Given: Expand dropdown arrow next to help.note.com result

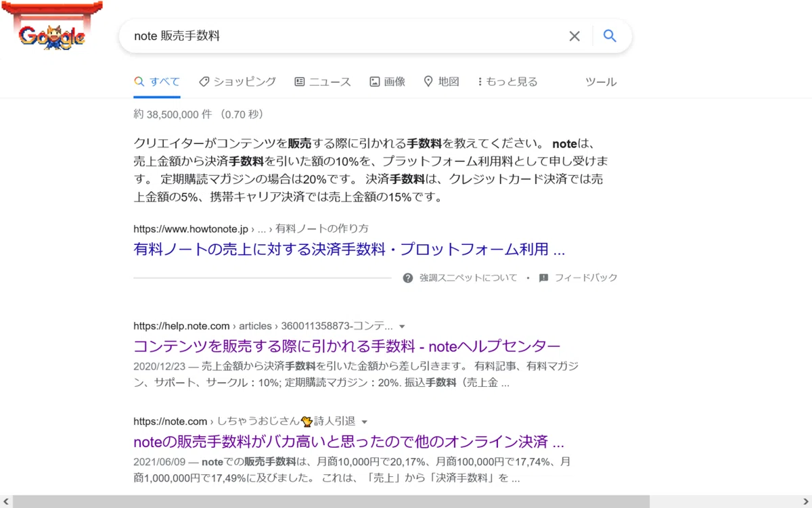Looking at the screenshot, I should [x=402, y=326].
